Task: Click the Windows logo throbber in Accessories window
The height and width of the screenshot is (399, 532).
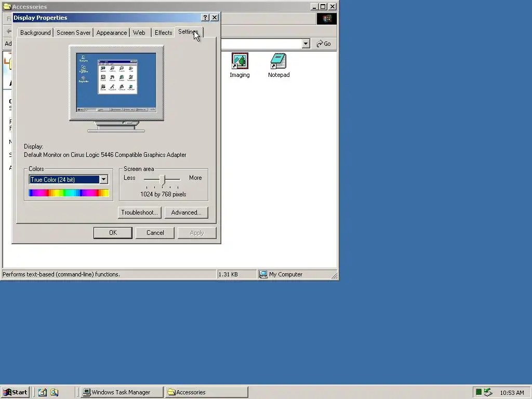Action: pos(327,19)
